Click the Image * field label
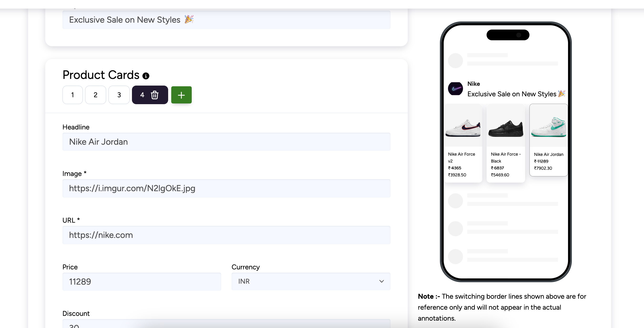The image size is (644, 328). coord(75,174)
